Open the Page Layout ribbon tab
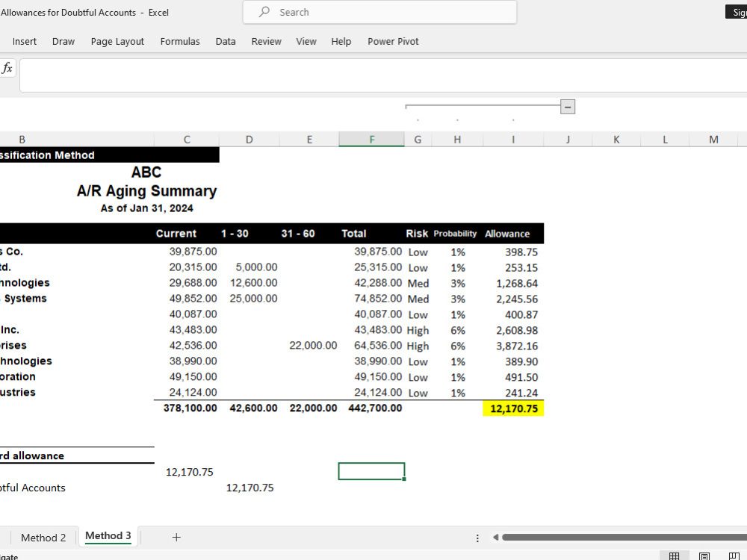 point(117,41)
